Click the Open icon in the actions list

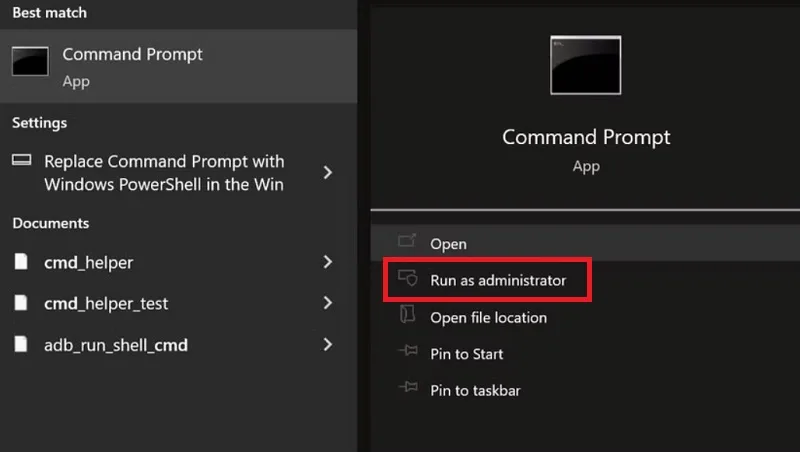(x=407, y=240)
